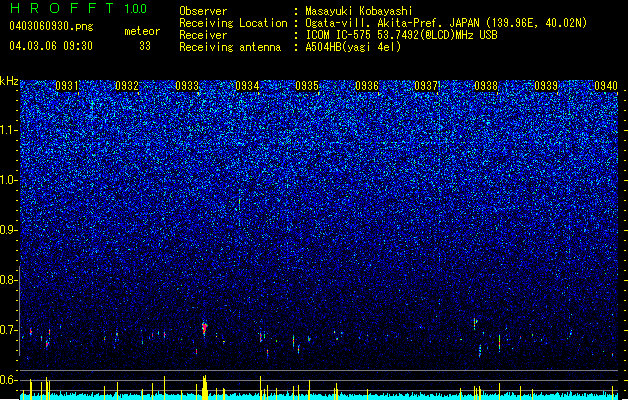Click the HROFFT 1.0.0 title text
This screenshot has height=400, width=629.
[x=79, y=8]
